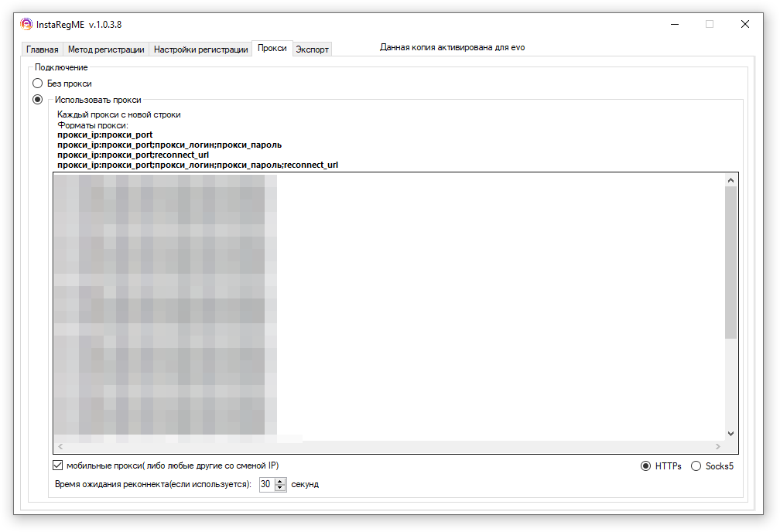Decrease reconnect wait time with down arrow
Image resolution: width=780 pixels, height=532 pixels.
tap(281, 487)
